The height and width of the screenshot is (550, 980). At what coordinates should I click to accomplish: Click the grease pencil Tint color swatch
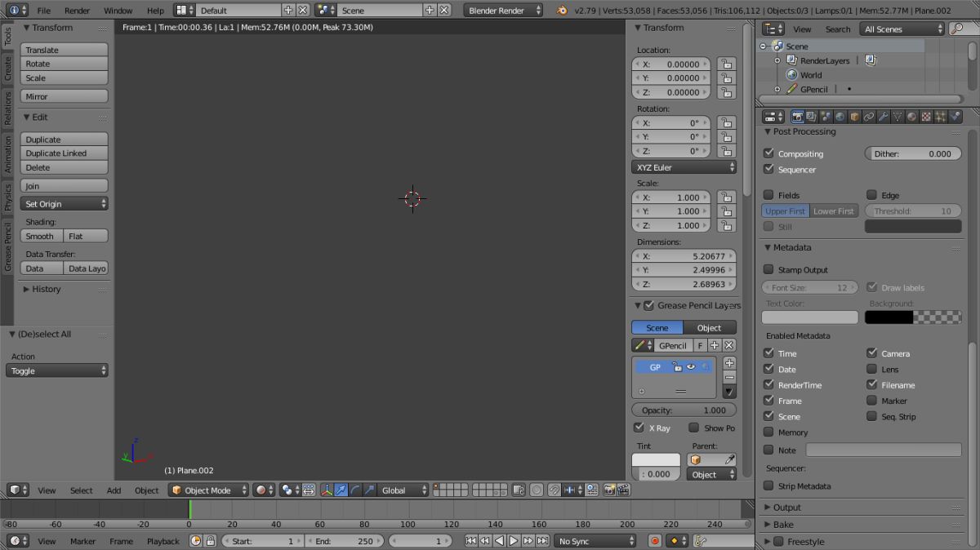coord(656,460)
